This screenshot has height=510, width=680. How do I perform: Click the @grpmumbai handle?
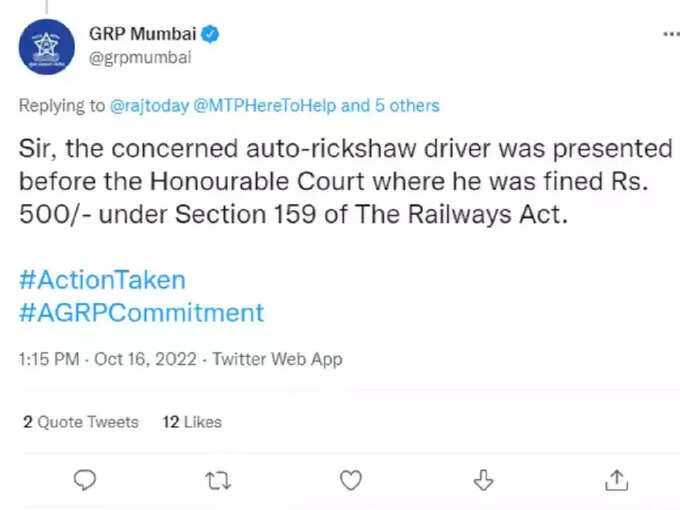click(140, 58)
